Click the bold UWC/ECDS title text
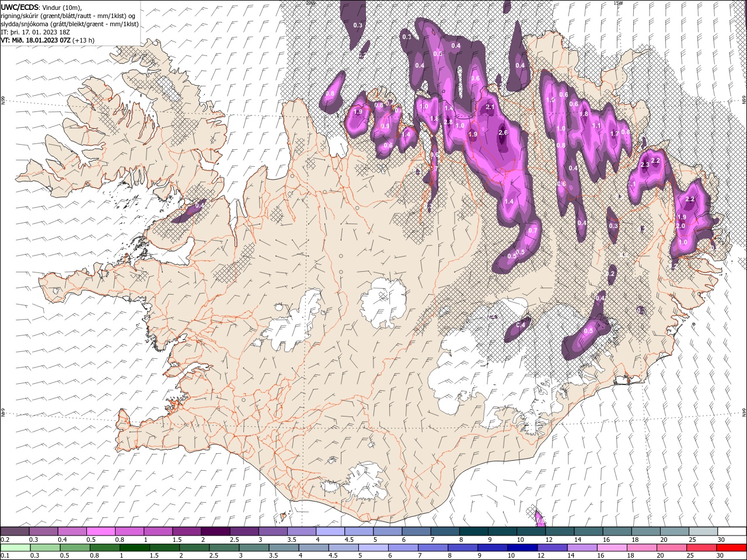Image resolution: width=747 pixels, height=560 pixels. tap(20, 7)
